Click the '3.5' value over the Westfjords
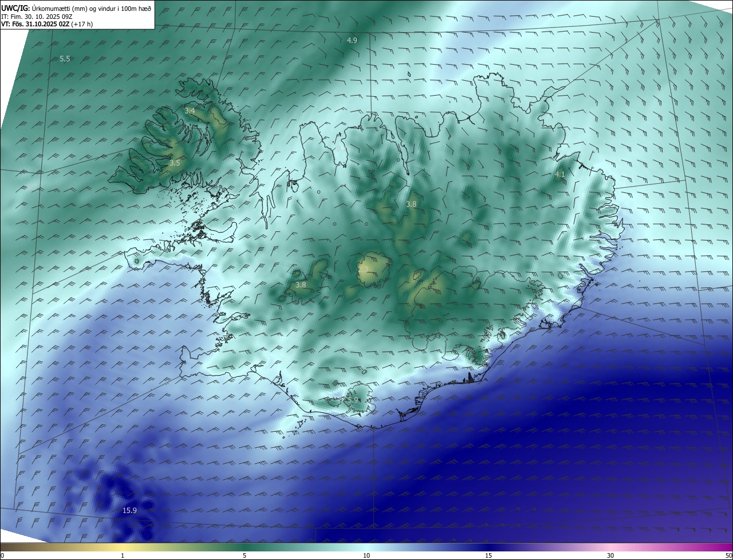The width and height of the screenshot is (733, 560). click(175, 163)
